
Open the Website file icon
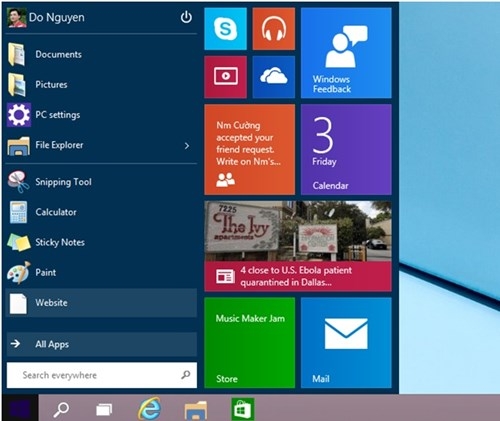click(18, 303)
